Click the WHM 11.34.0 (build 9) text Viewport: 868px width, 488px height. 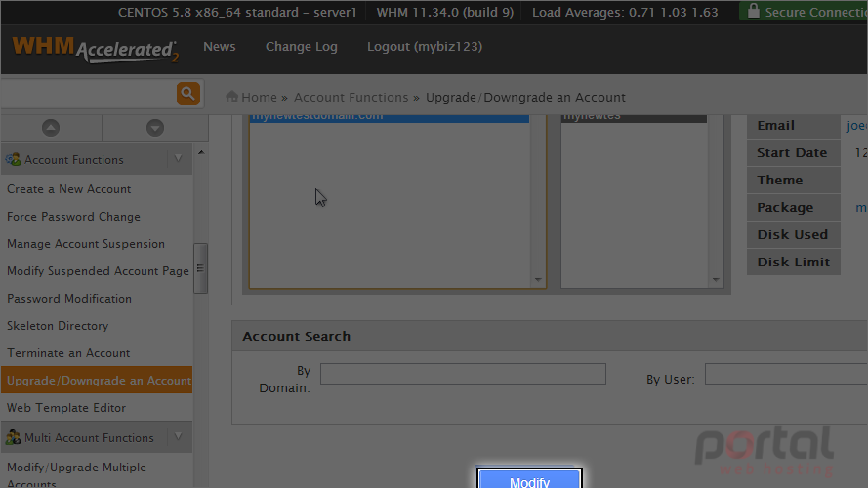pyautogui.click(x=445, y=12)
